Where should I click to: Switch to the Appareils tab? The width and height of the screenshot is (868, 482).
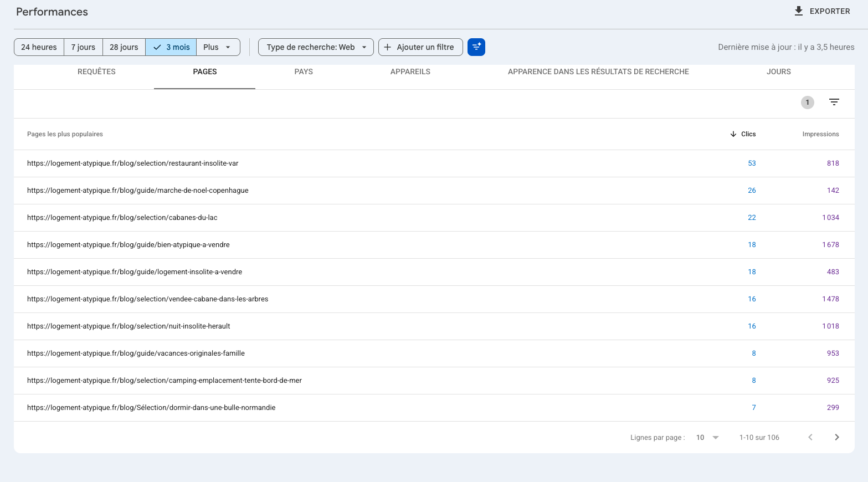[410, 71]
